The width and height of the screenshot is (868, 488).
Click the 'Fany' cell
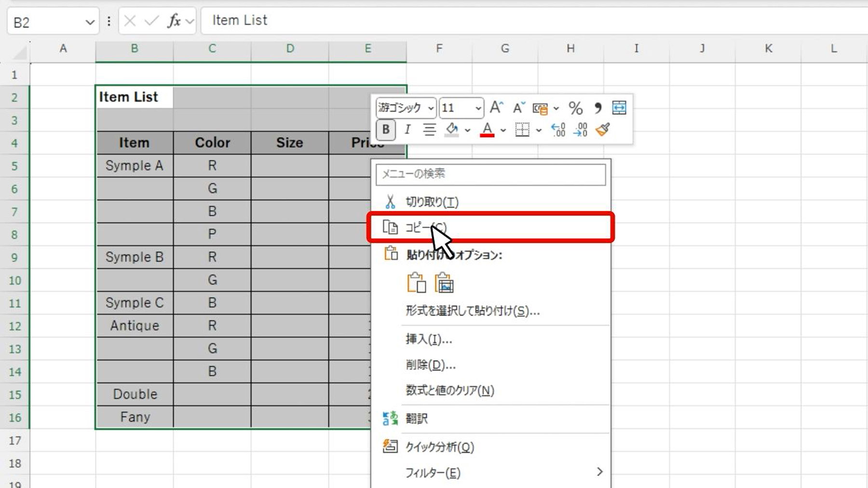[135, 417]
